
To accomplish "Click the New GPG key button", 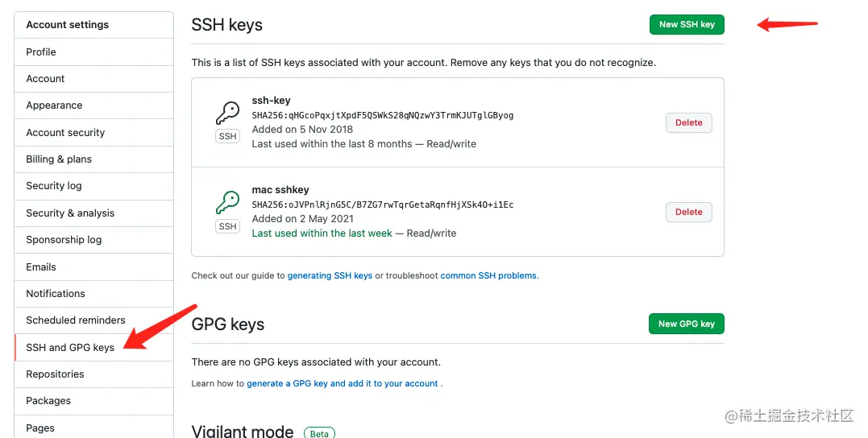I will point(686,324).
